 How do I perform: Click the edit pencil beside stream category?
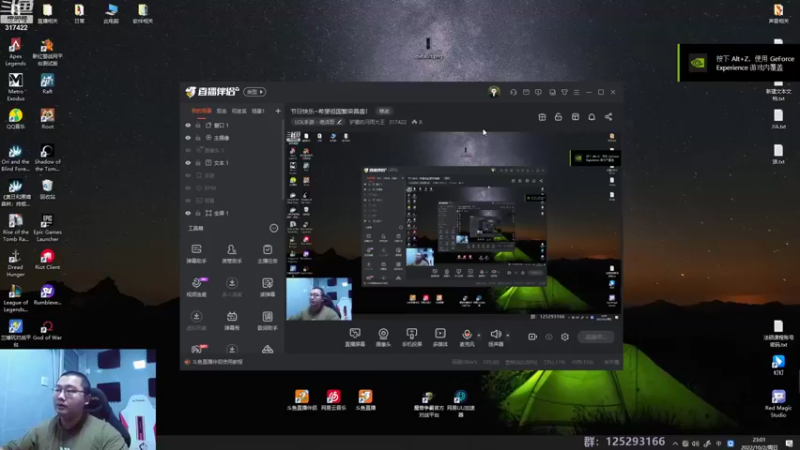point(340,122)
